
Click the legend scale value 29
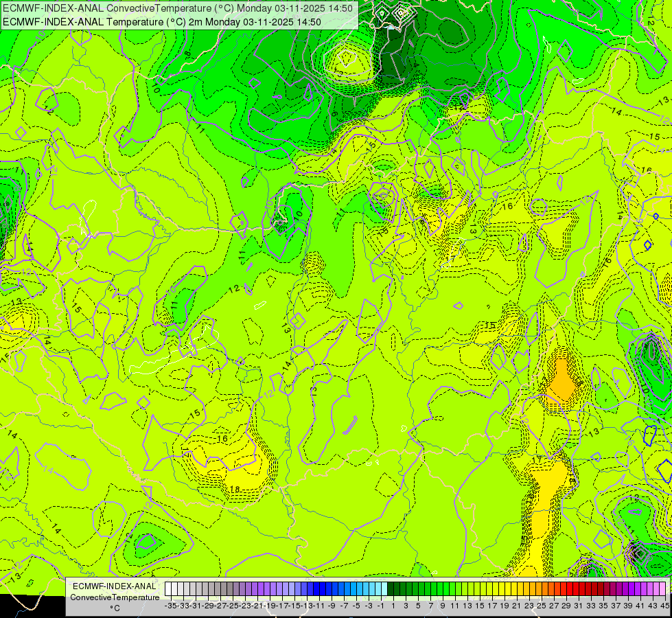pos(566,606)
